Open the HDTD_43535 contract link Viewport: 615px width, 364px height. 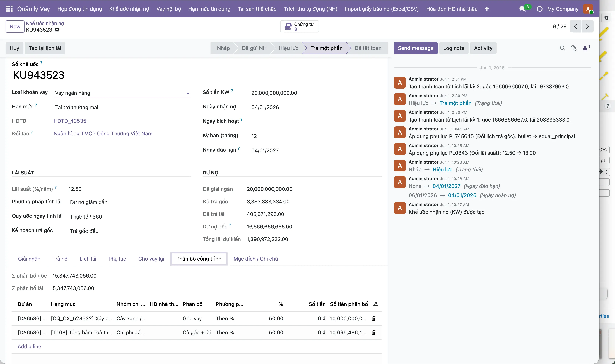70,121
